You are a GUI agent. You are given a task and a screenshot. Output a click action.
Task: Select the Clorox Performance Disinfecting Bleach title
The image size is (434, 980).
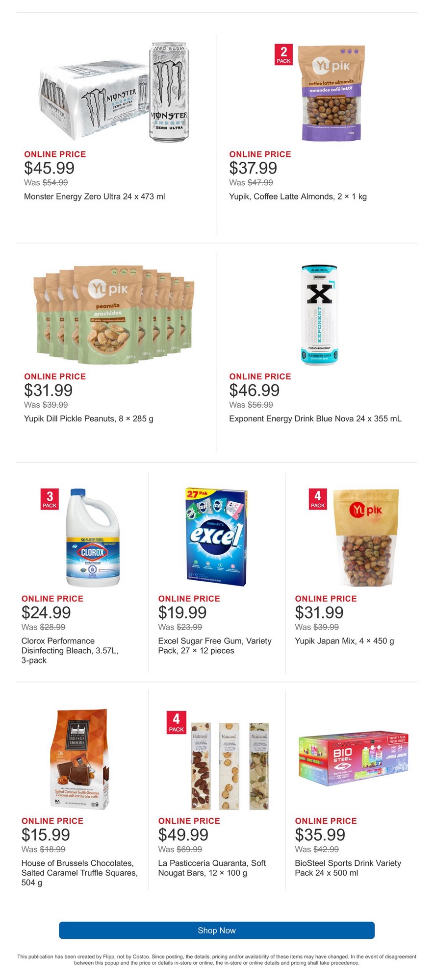pos(70,650)
